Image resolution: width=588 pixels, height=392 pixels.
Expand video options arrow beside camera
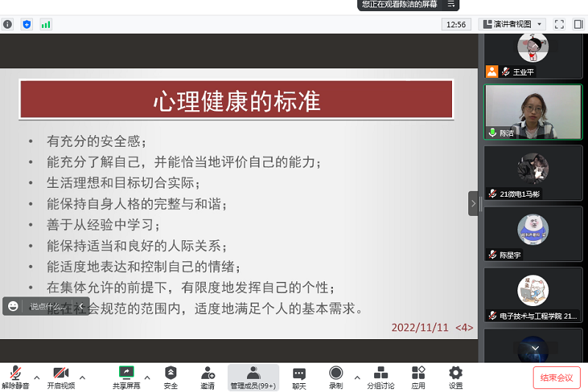point(82,378)
